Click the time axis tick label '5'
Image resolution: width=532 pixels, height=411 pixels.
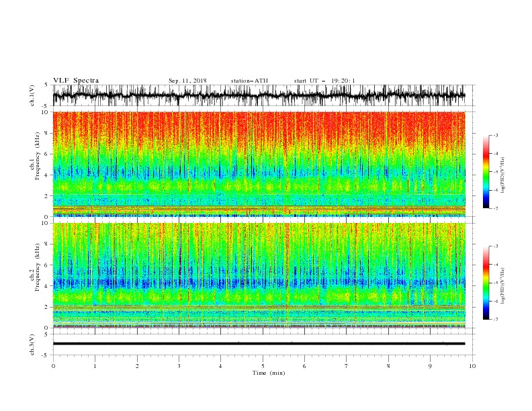tap(263, 366)
